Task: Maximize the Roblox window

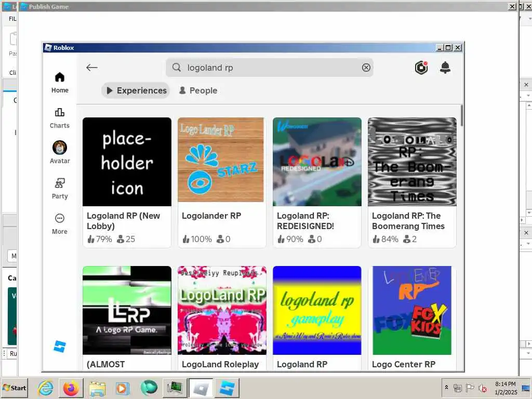Action: tap(448, 48)
